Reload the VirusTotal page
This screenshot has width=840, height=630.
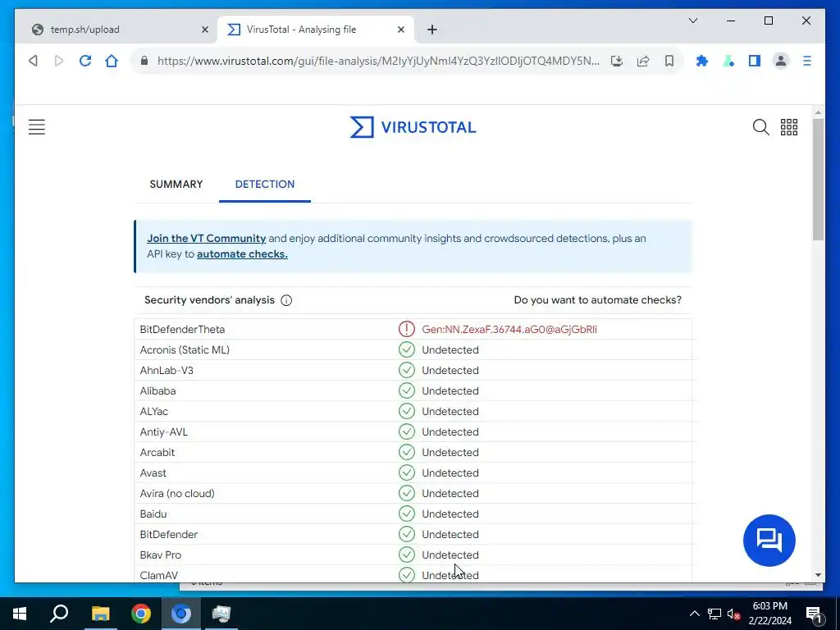85,61
